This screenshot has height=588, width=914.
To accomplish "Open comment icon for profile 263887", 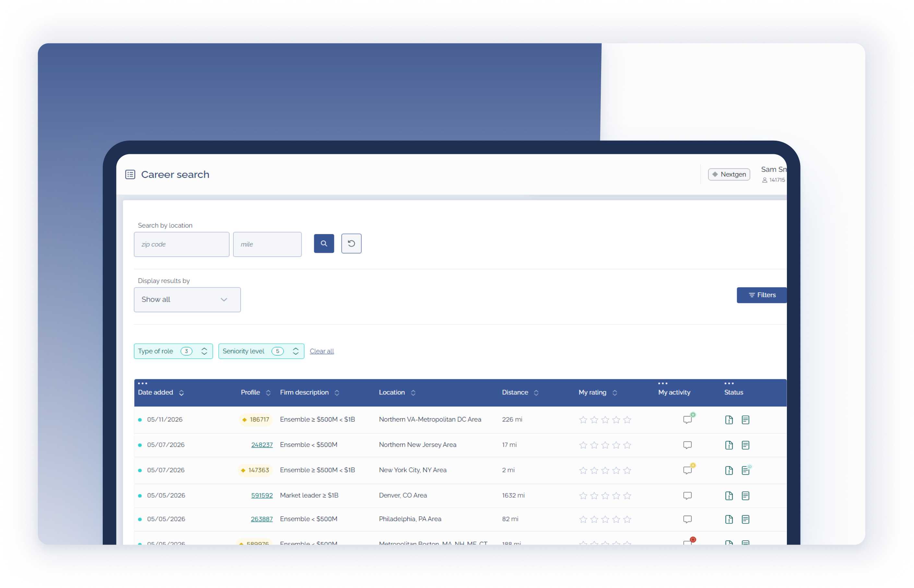I will pos(687,519).
